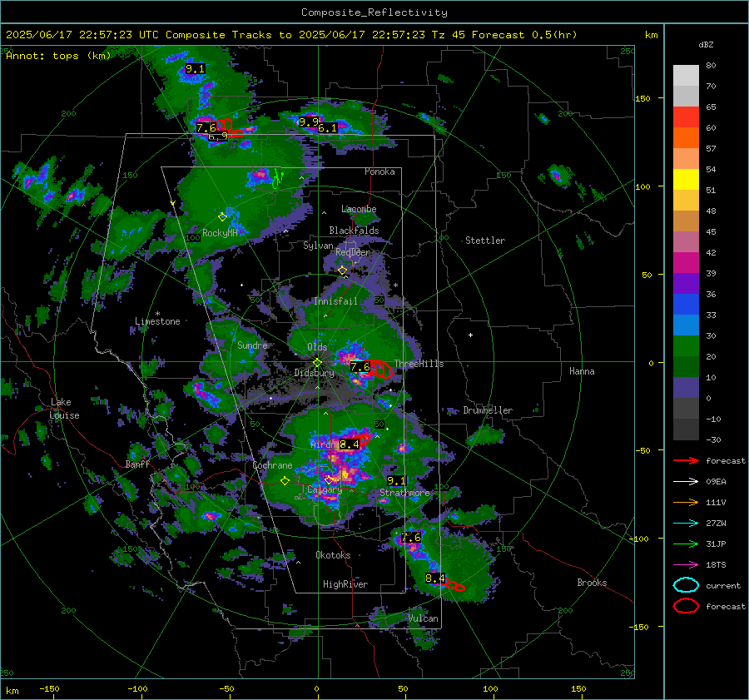
Task: Select the orange 111V arrow legend icon
Action: (686, 502)
